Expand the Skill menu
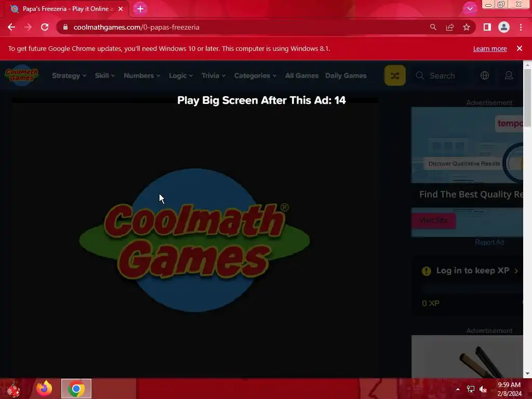The height and width of the screenshot is (399, 532). [x=105, y=76]
